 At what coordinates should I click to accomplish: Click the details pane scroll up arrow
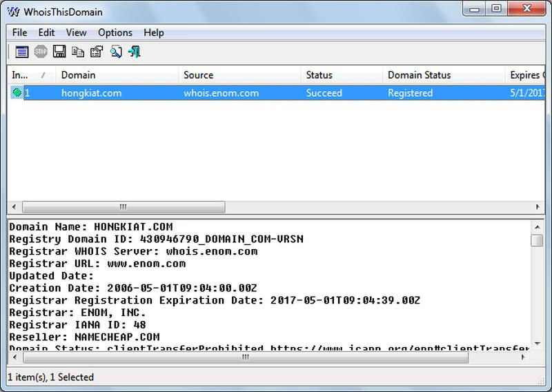[538, 227]
